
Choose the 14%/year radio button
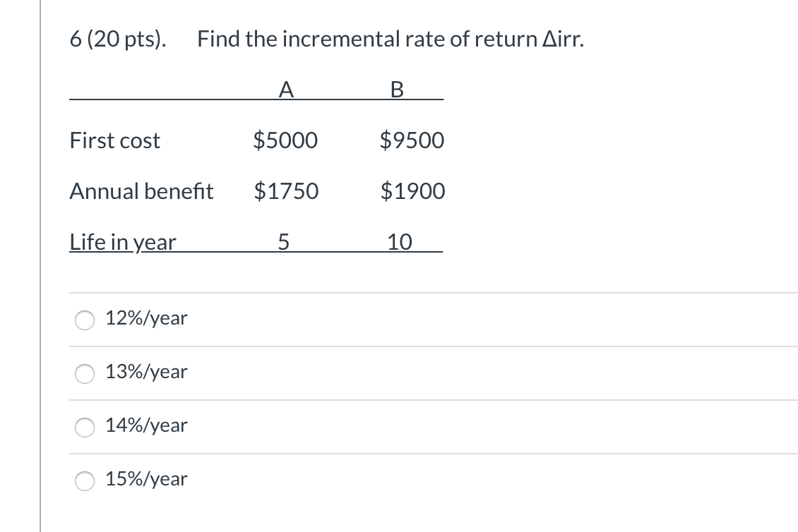[84, 428]
